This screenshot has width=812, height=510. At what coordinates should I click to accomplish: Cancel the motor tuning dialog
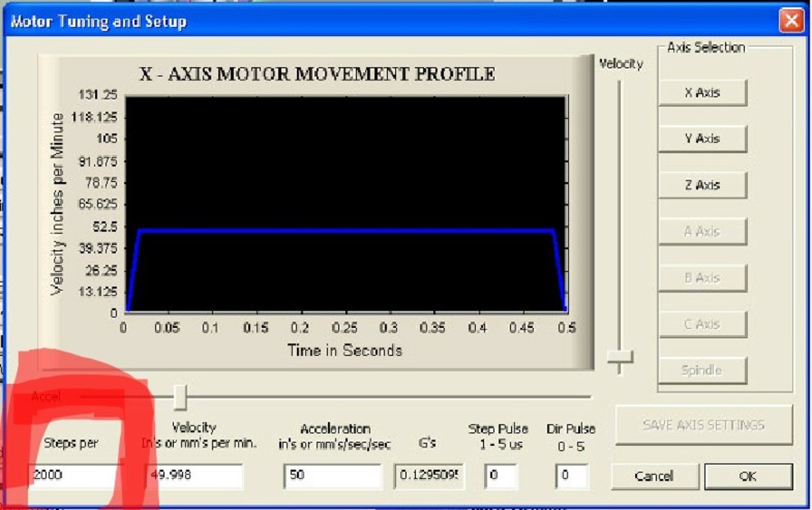click(654, 476)
